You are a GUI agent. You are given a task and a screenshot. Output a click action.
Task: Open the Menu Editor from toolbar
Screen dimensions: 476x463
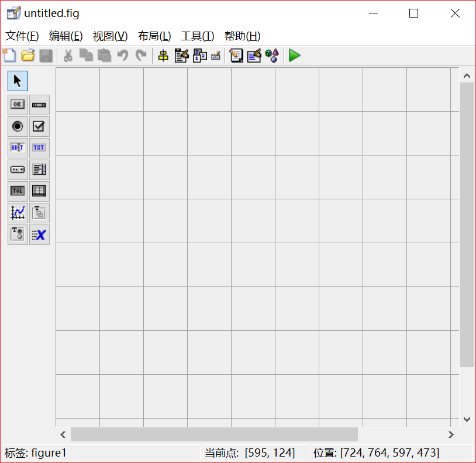coord(181,56)
